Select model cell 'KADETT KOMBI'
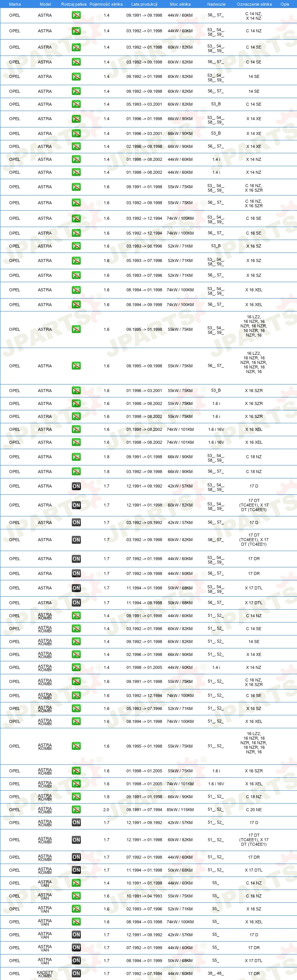297x980 pixels. [45, 974]
